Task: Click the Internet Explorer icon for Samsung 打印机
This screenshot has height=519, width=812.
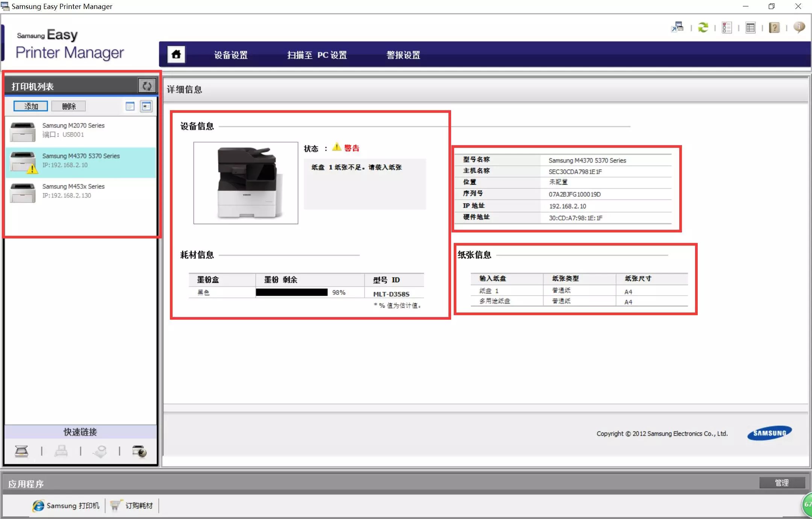Action: pyautogui.click(x=38, y=506)
